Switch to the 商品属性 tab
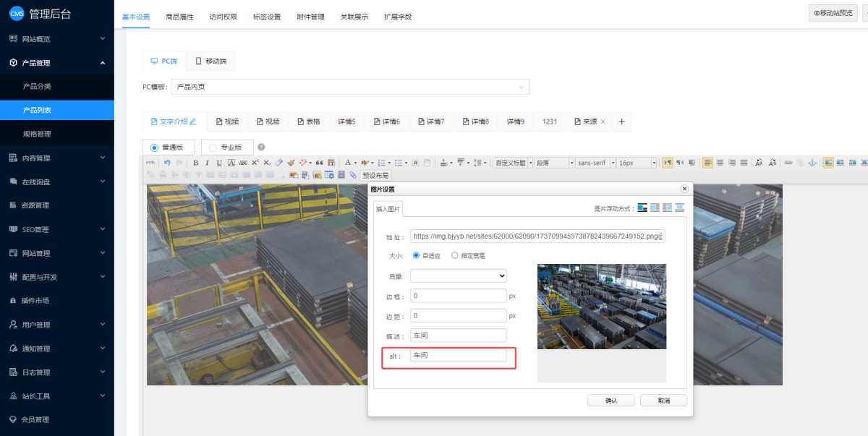This screenshot has width=868, height=436. tap(179, 17)
